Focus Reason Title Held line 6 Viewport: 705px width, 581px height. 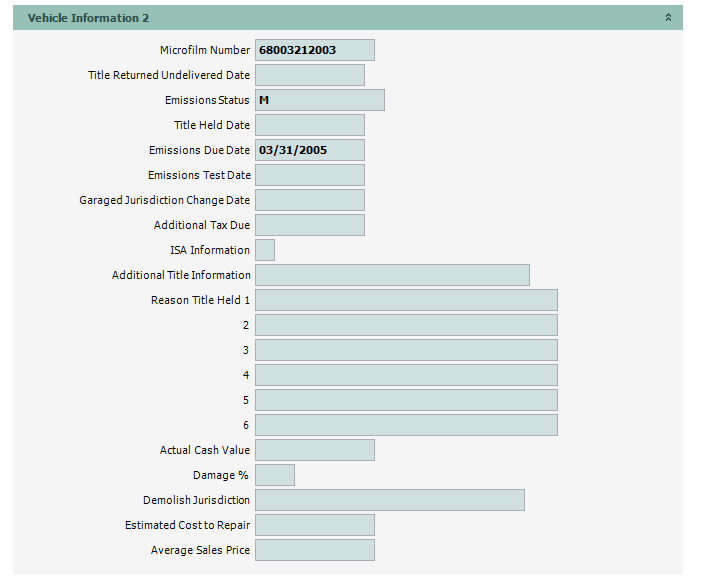[406, 425]
